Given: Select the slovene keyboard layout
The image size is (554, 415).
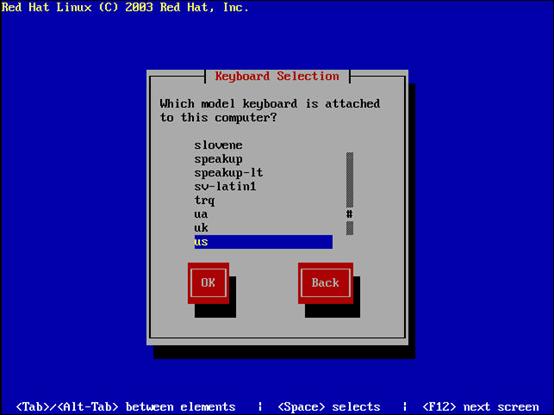Looking at the screenshot, I should 263,145.
